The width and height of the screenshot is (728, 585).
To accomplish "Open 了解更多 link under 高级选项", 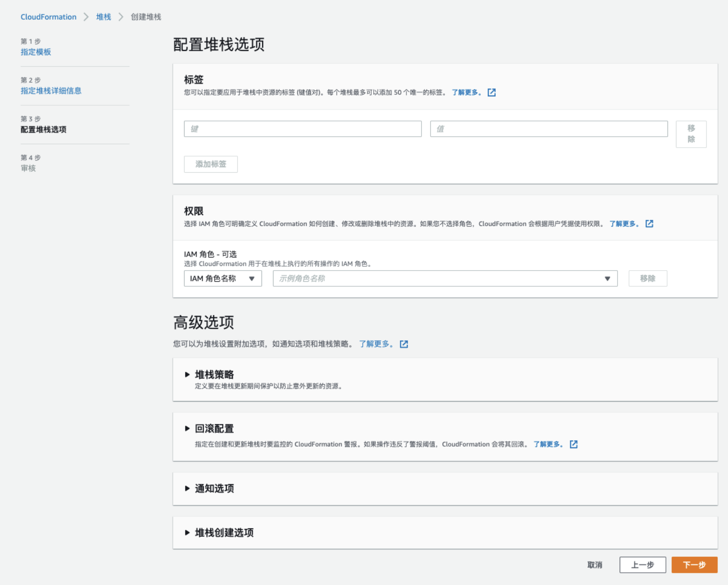I will 376,344.
